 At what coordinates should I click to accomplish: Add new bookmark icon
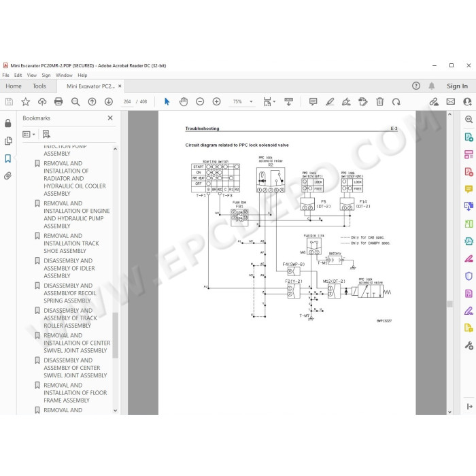46,134
